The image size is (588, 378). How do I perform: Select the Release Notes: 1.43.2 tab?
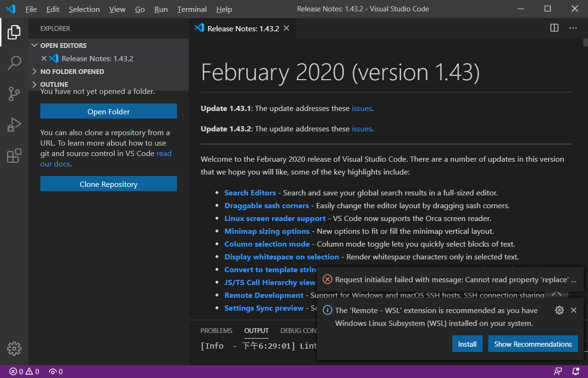[x=242, y=28]
